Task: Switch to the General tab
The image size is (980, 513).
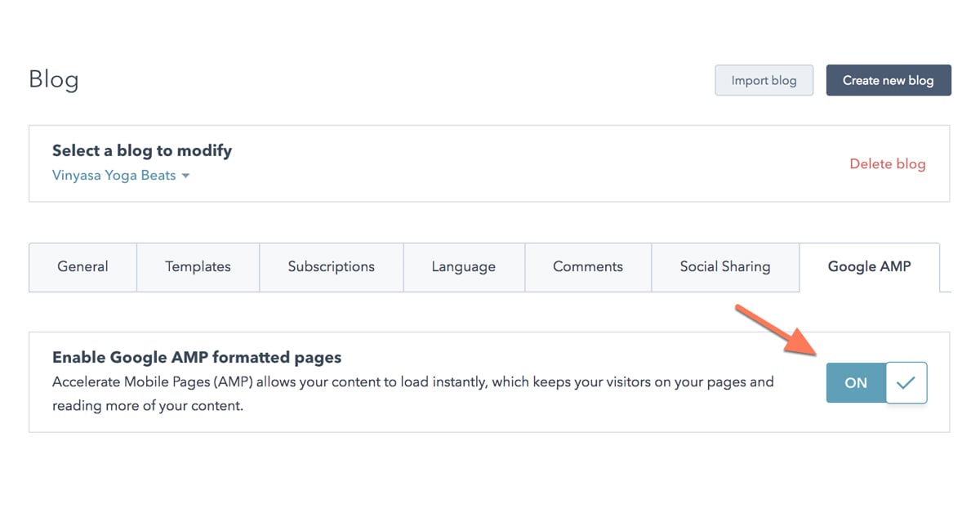Action: (82, 267)
